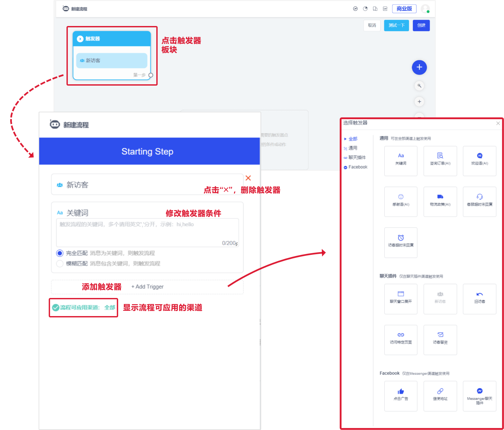Click the Starting Step header banner

coord(149,151)
